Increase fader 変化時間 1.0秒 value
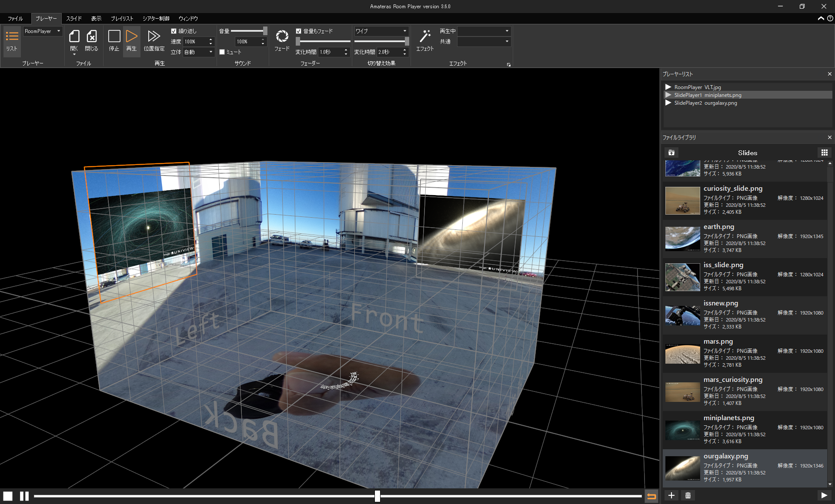 (346, 50)
